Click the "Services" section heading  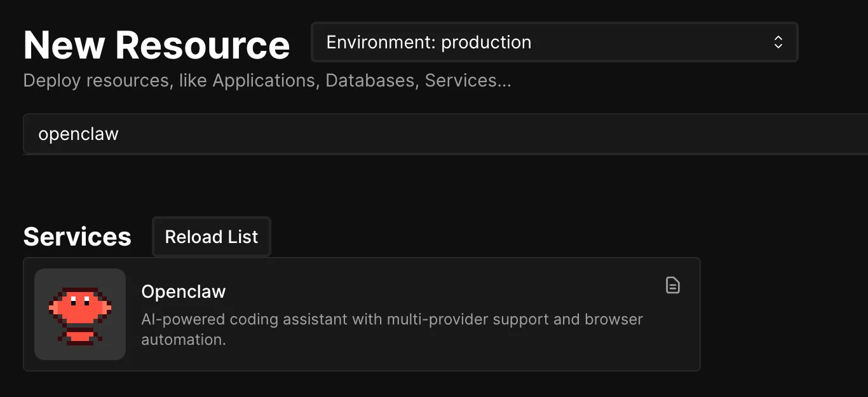tap(77, 237)
